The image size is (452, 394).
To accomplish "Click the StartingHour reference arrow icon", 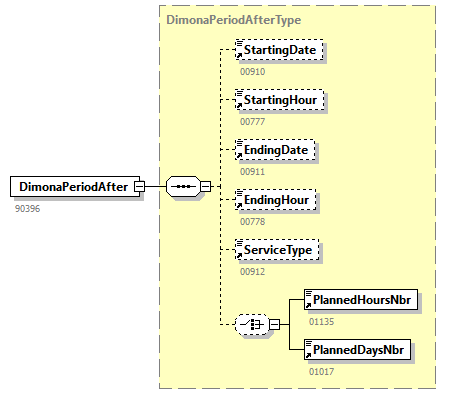I will [x=239, y=105].
